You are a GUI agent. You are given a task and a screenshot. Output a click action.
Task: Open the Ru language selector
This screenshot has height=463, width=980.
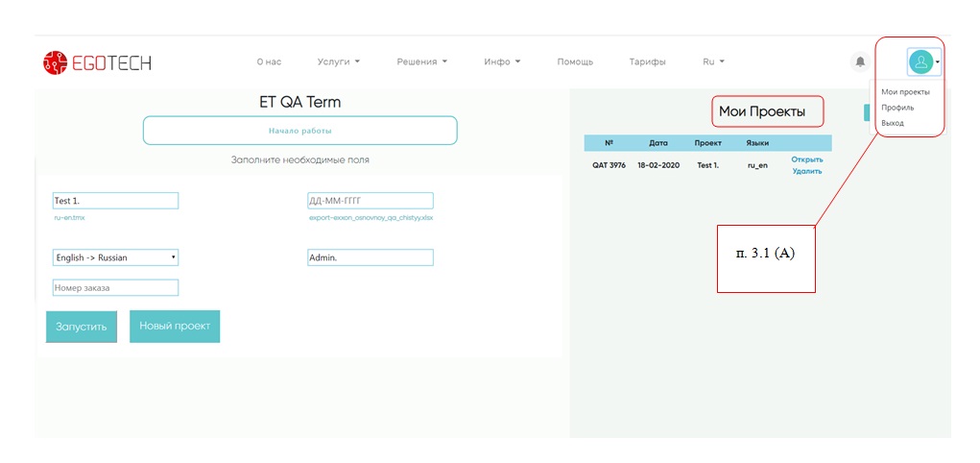[713, 61]
